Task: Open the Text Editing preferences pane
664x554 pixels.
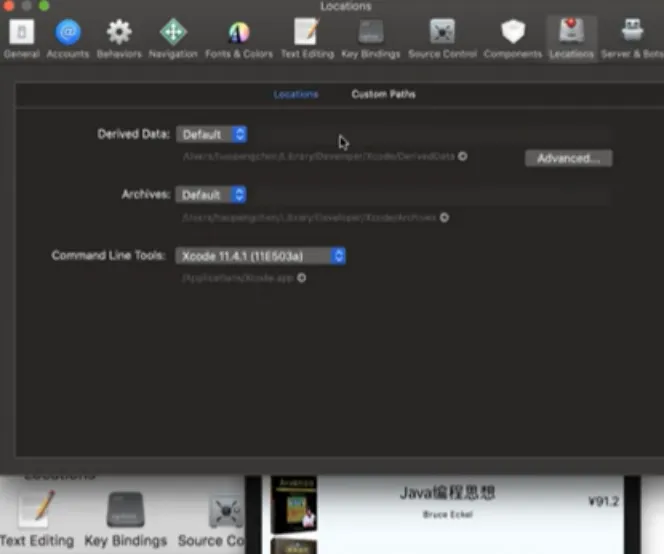Action: coord(307,39)
